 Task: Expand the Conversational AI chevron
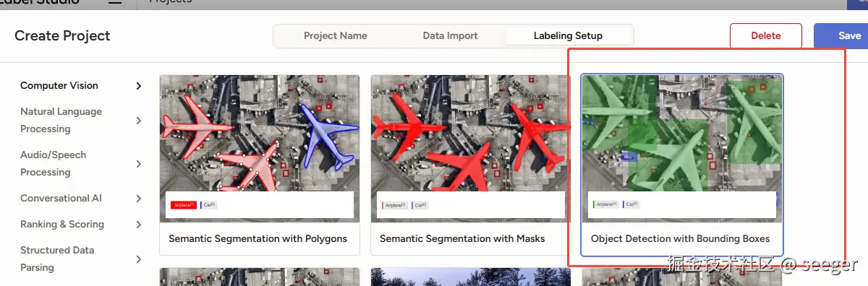pyautogui.click(x=139, y=199)
